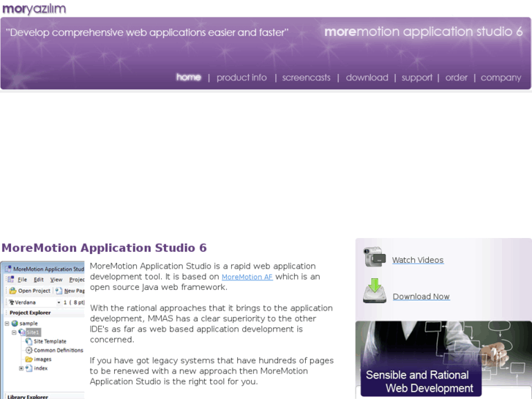The width and height of the screenshot is (532, 399).
Task: Click the moryazılım logo
Action: pos(34,8)
